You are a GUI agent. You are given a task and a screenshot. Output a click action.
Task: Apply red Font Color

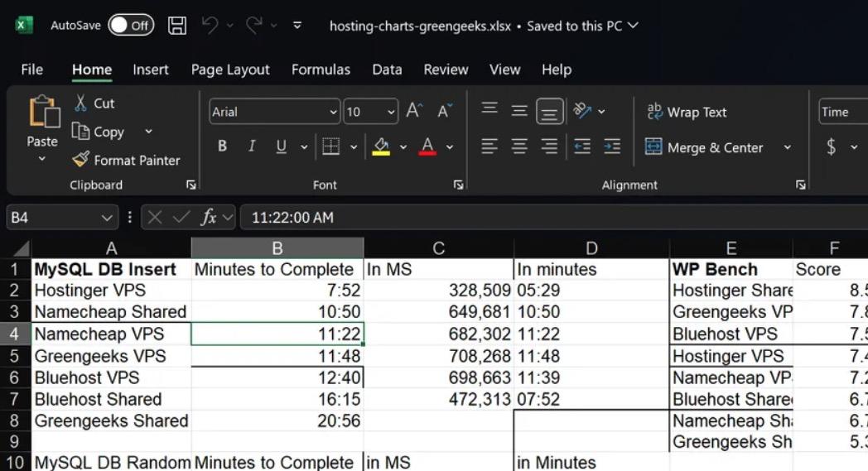pos(427,147)
